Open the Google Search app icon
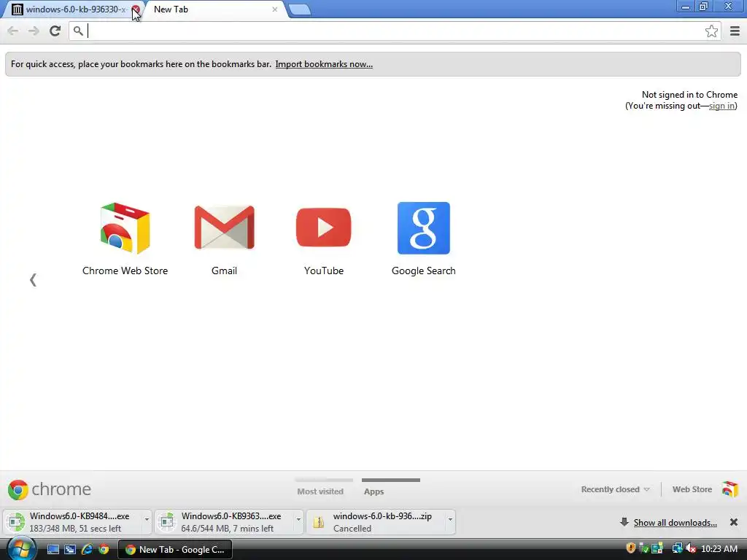 coord(424,228)
